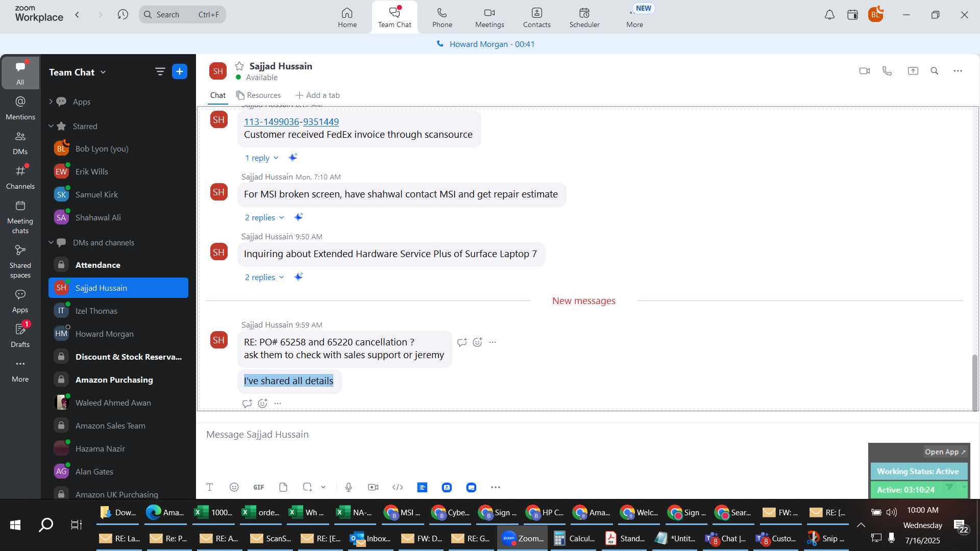The height and width of the screenshot is (551, 980).
Task: Click the Search box at top
Action: (182, 14)
